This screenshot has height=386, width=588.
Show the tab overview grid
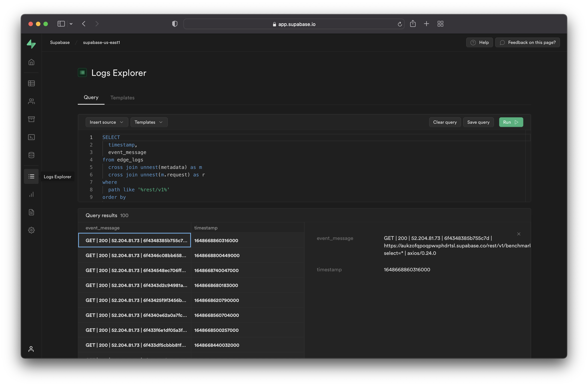pyautogui.click(x=440, y=24)
